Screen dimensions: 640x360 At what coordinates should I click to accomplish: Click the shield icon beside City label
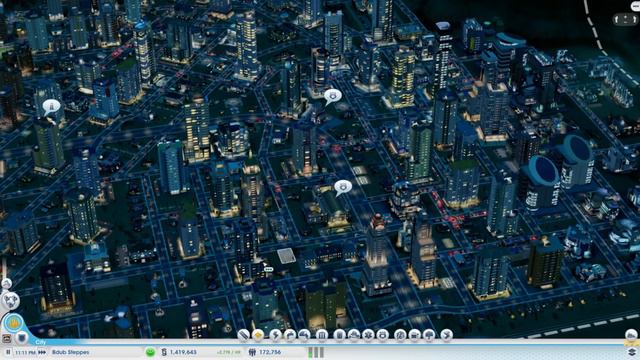(22, 338)
